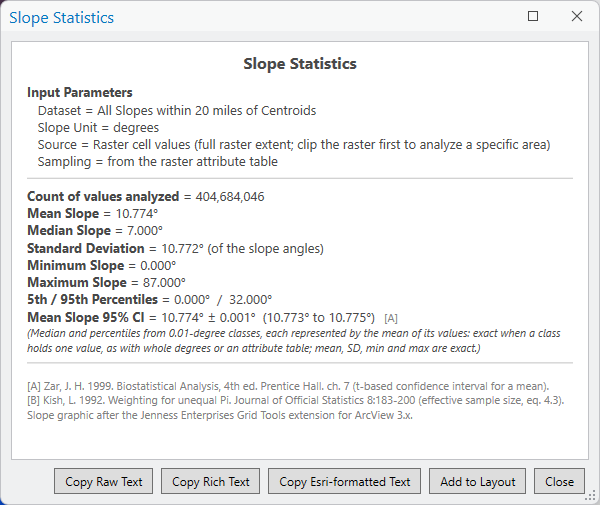Image resolution: width=600 pixels, height=505 pixels.
Task: Click the 'Input Parameters' heading
Action: pos(80,93)
